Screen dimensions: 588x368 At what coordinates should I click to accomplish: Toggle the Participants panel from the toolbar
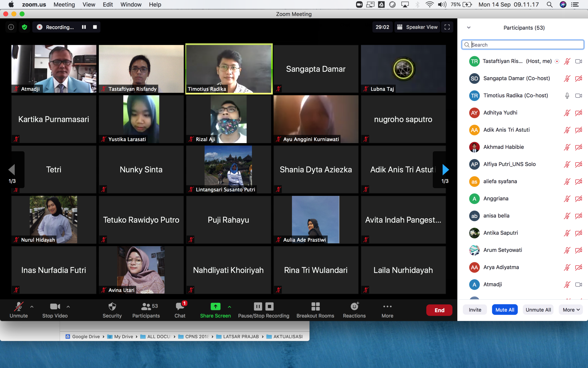146,310
